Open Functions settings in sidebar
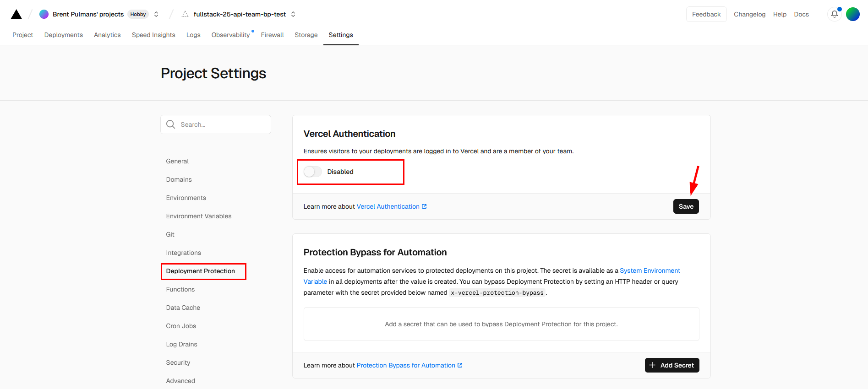The image size is (868, 389). coord(180,289)
